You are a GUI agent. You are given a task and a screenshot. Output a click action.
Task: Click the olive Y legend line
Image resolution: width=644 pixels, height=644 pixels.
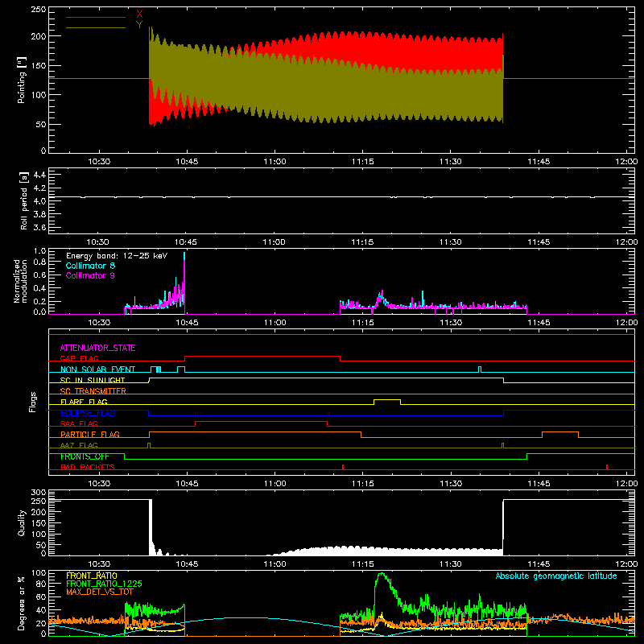pyautogui.click(x=95, y=27)
